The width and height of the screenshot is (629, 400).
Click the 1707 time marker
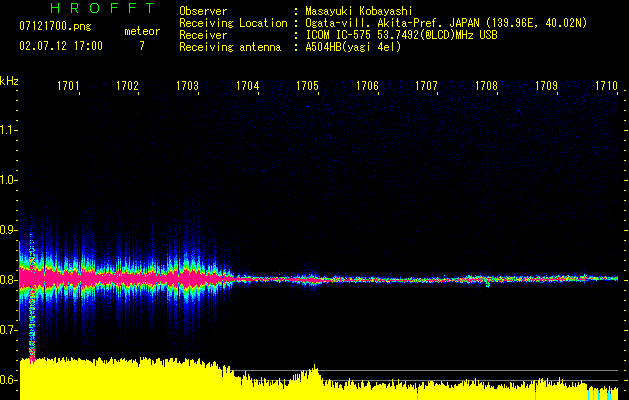(x=426, y=86)
